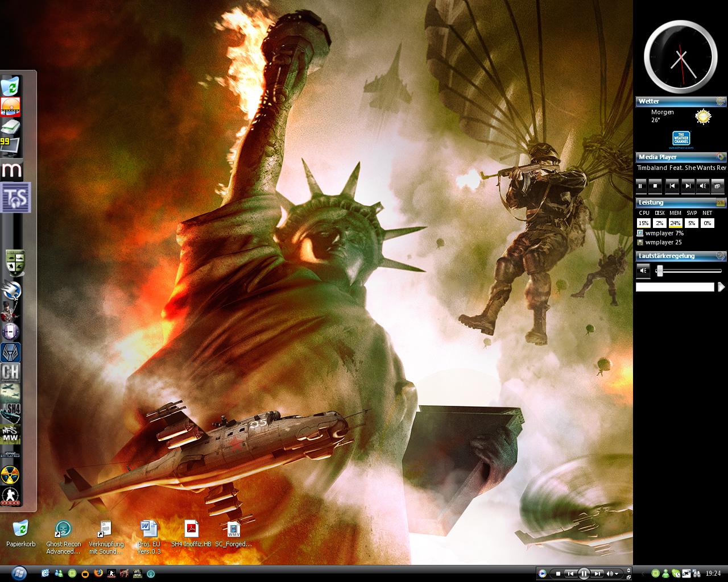The width and height of the screenshot is (728, 582).
Task: Open the orange TV icon in quick launch
Action: [x=85, y=573]
